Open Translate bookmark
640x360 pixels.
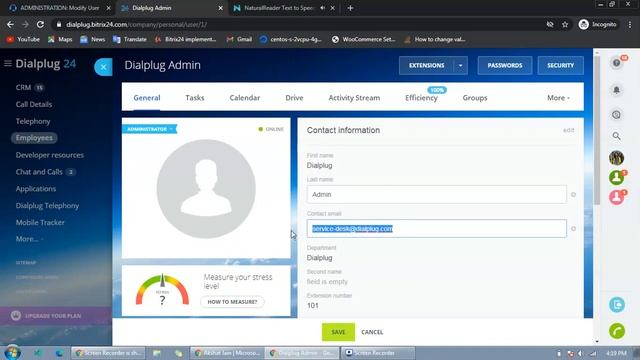(x=130, y=39)
